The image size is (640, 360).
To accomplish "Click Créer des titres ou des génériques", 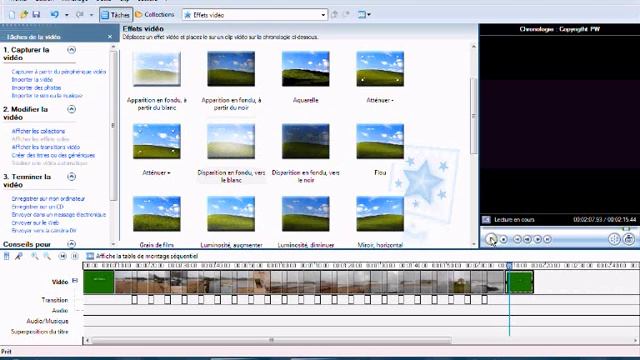I will 53,155.
